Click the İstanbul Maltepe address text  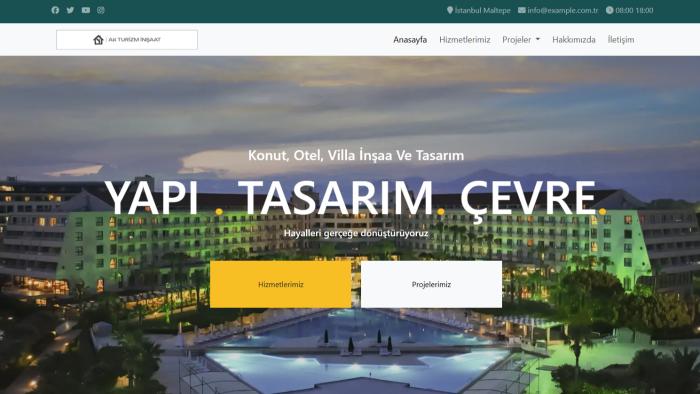click(x=482, y=10)
